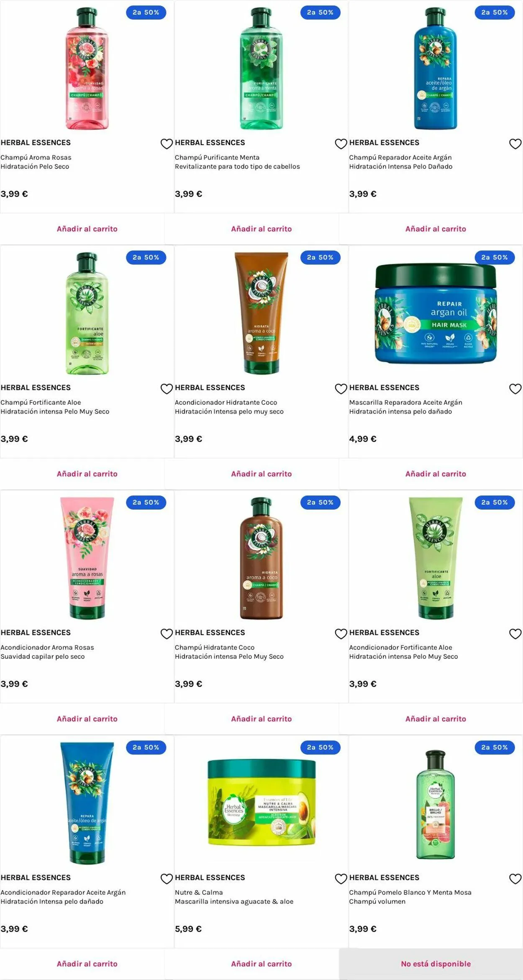Toggle favorite on Acondicionador Hidratante Coco
The image size is (523, 980).
pyautogui.click(x=341, y=389)
